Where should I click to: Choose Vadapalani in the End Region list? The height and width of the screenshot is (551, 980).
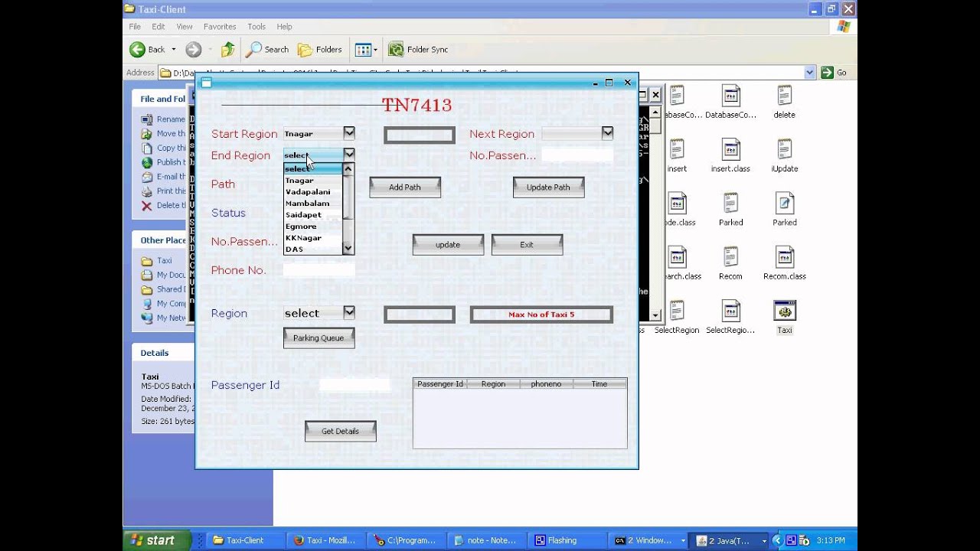(313, 192)
